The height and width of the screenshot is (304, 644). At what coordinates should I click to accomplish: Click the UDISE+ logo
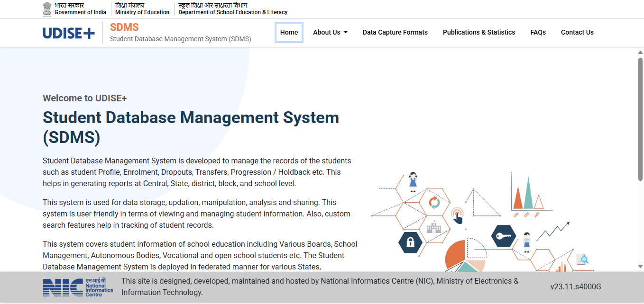pos(68,32)
